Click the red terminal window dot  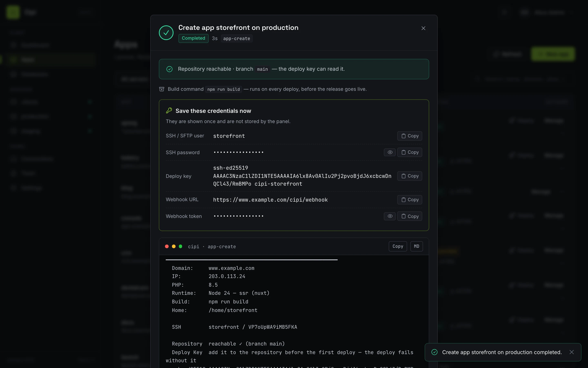coord(167,246)
